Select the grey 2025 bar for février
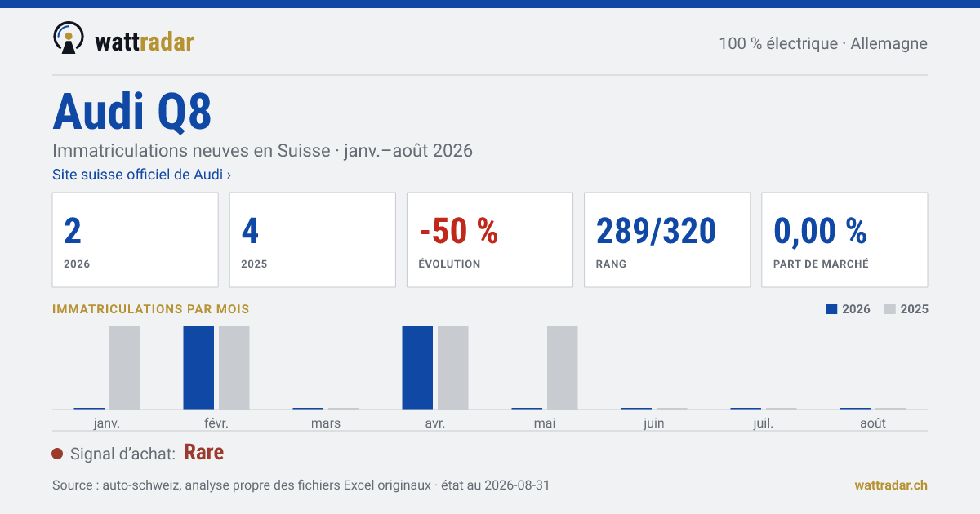 pyautogui.click(x=234, y=367)
